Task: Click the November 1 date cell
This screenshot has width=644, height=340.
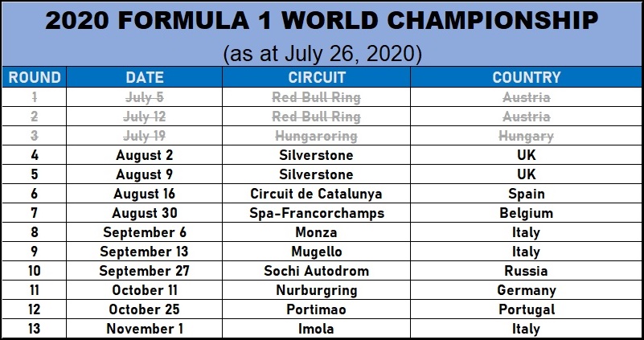Action: [x=145, y=329]
